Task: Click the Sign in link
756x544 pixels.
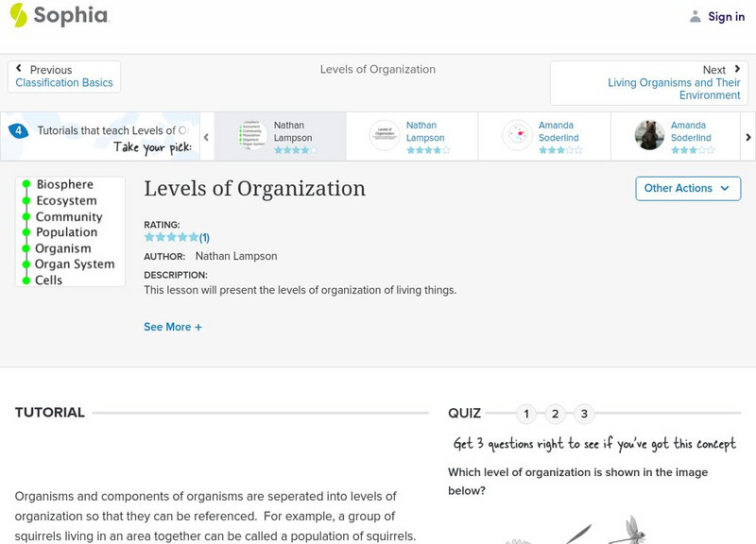Action: (x=726, y=16)
